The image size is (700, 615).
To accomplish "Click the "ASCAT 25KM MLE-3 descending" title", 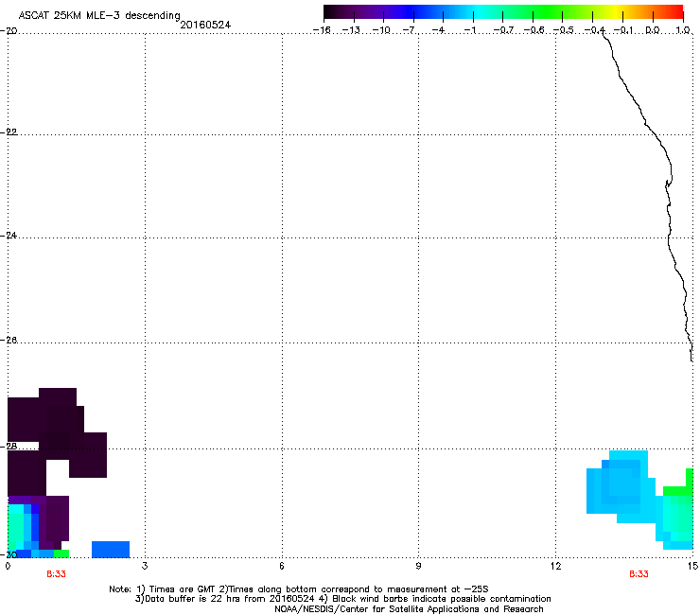I will [x=99, y=15].
